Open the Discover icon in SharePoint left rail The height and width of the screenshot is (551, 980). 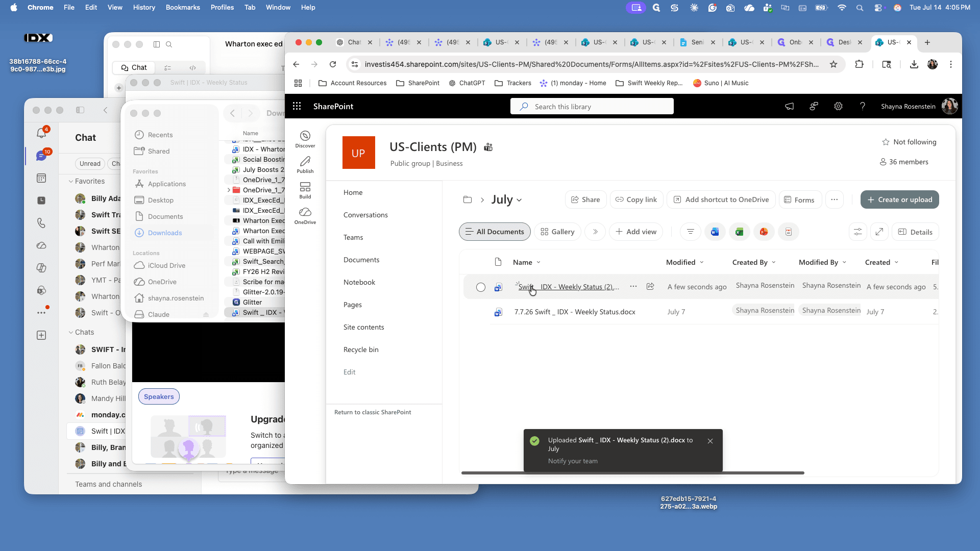[x=305, y=139]
